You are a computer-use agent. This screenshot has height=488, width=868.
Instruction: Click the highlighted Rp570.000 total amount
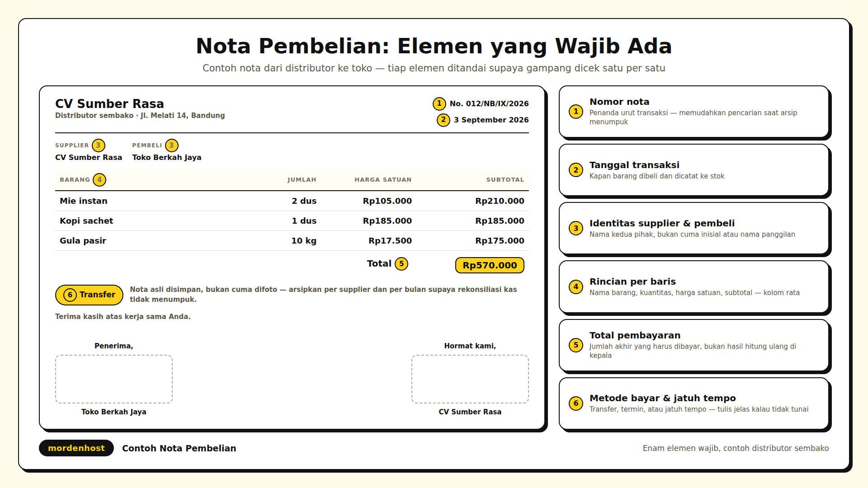(490, 265)
